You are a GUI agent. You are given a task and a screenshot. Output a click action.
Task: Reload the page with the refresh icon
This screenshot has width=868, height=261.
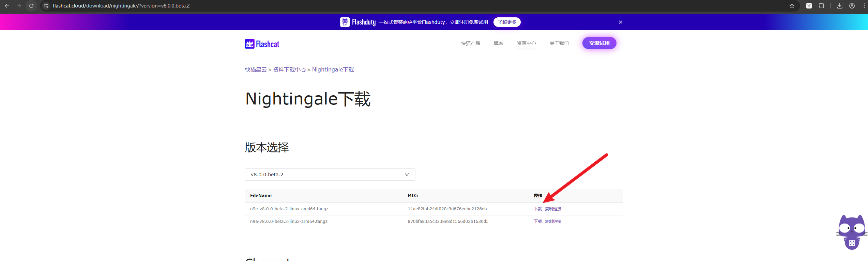tap(31, 6)
